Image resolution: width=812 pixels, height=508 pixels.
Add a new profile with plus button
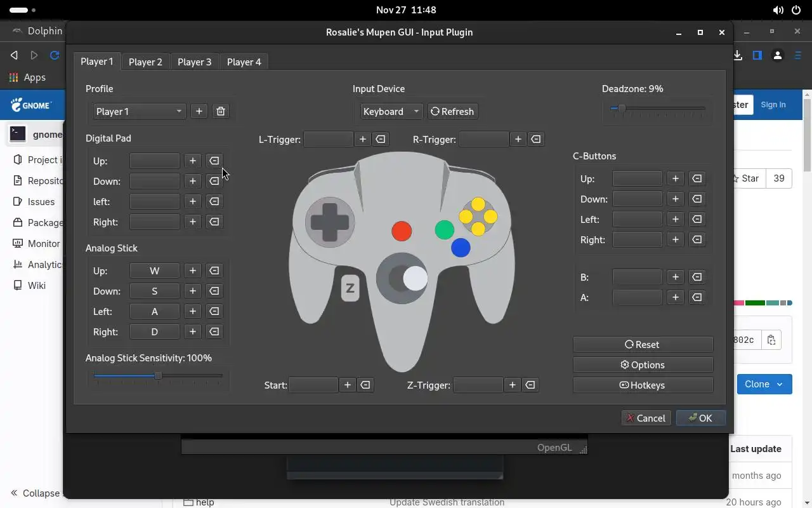click(x=199, y=111)
